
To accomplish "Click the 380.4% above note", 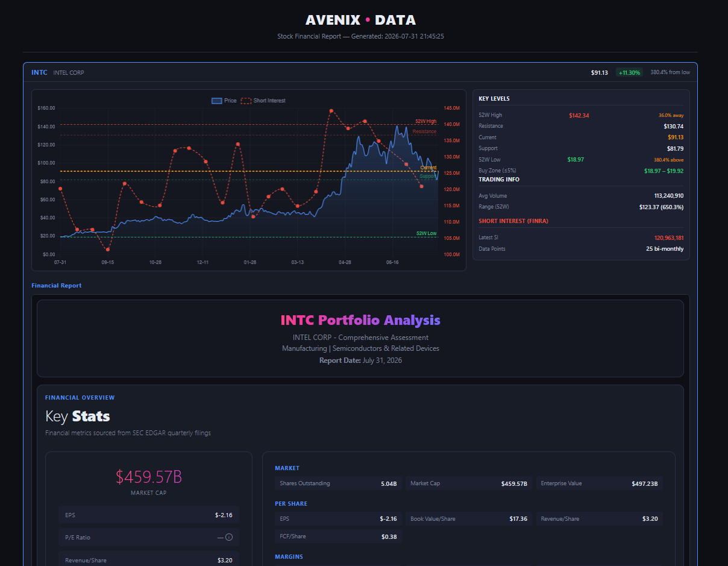I will pyautogui.click(x=669, y=160).
